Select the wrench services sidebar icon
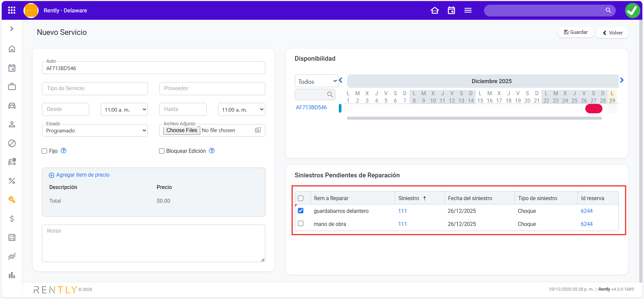The width and height of the screenshot is (644, 299). coord(12,200)
